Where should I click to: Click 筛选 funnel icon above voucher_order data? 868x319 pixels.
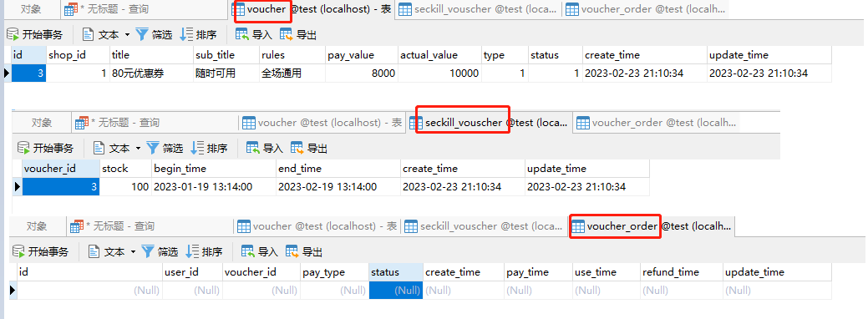tap(148, 251)
